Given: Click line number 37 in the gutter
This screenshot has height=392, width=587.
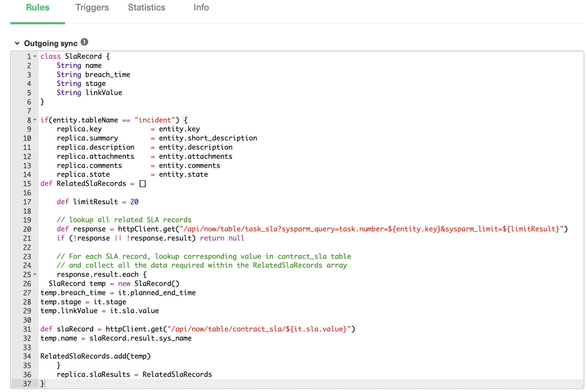Looking at the screenshot, I should pos(27,384).
